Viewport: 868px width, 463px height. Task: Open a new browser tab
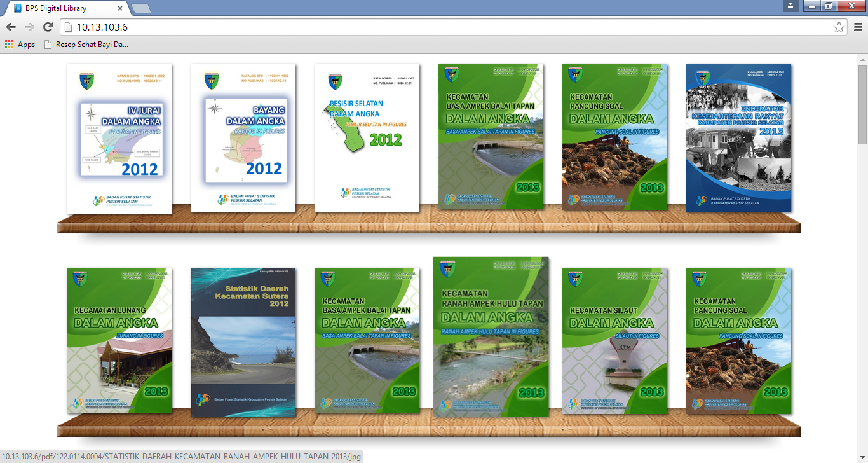point(140,8)
